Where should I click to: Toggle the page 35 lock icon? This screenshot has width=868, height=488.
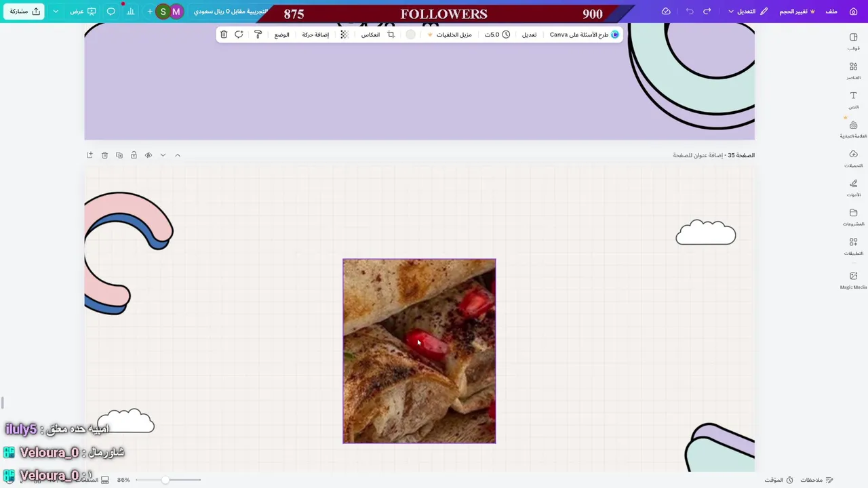click(x=134, y=155)
